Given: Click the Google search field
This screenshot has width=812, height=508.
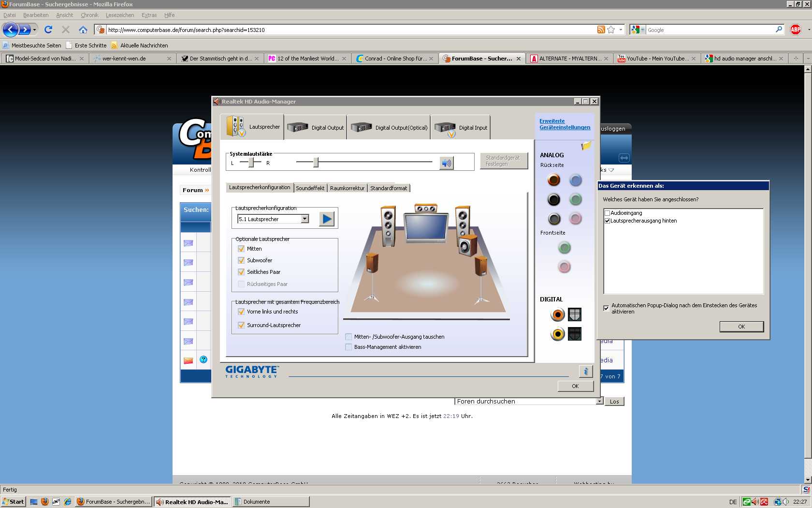Looking at the screenshot, I should tap(710, 30).
